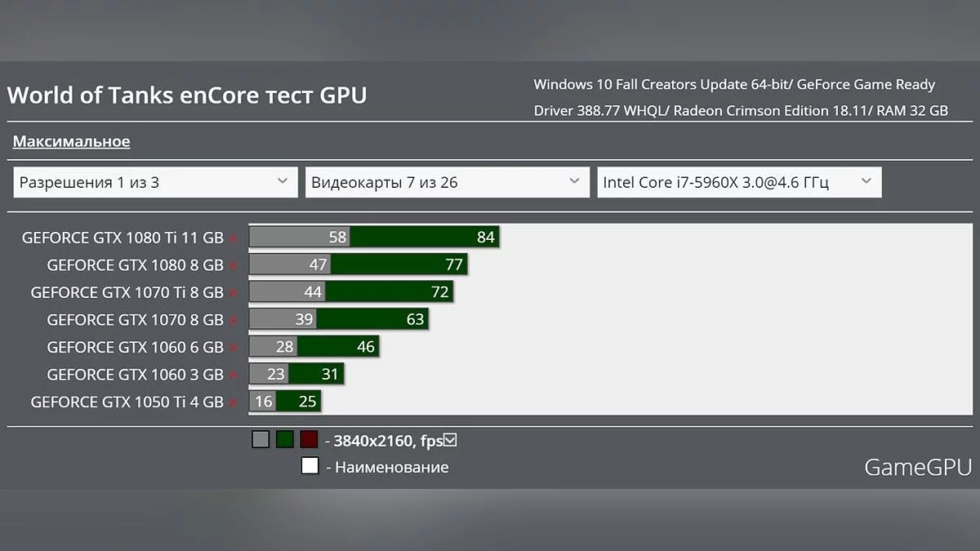This screenshot has height=551, width=980.
Task: Click the green bar value 46
Action: [366, 347]
